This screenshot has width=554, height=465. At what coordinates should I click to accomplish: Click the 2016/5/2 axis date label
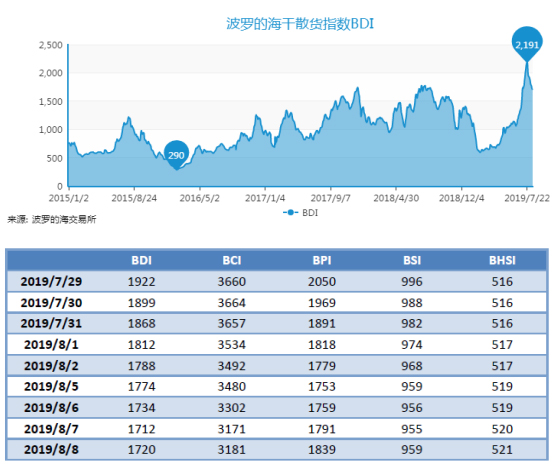pos(200,198)
